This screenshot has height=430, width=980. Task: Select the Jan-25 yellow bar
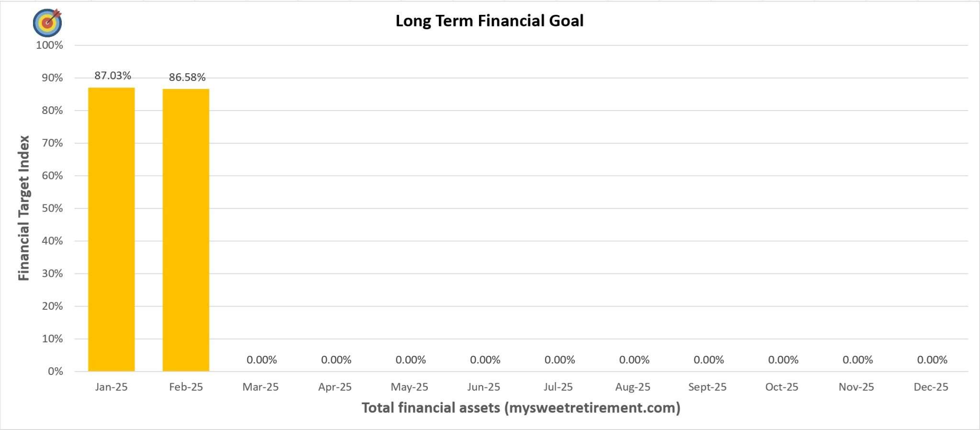pos(111,229)
